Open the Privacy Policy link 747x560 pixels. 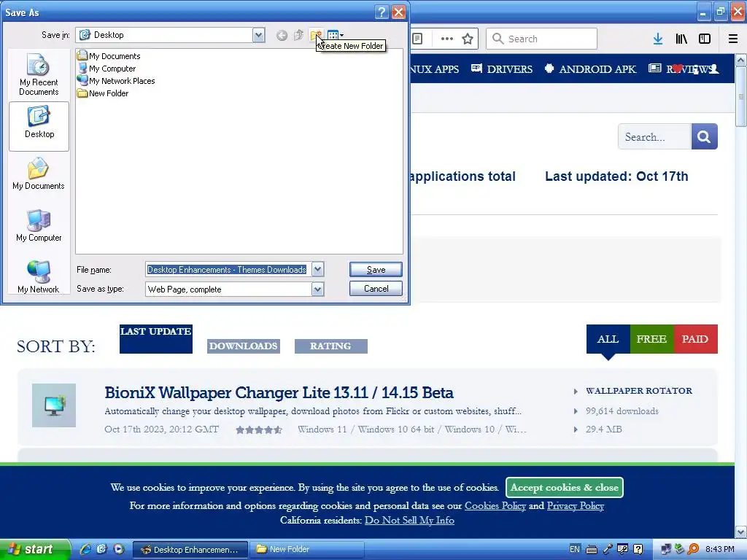[x=576, y=506]
